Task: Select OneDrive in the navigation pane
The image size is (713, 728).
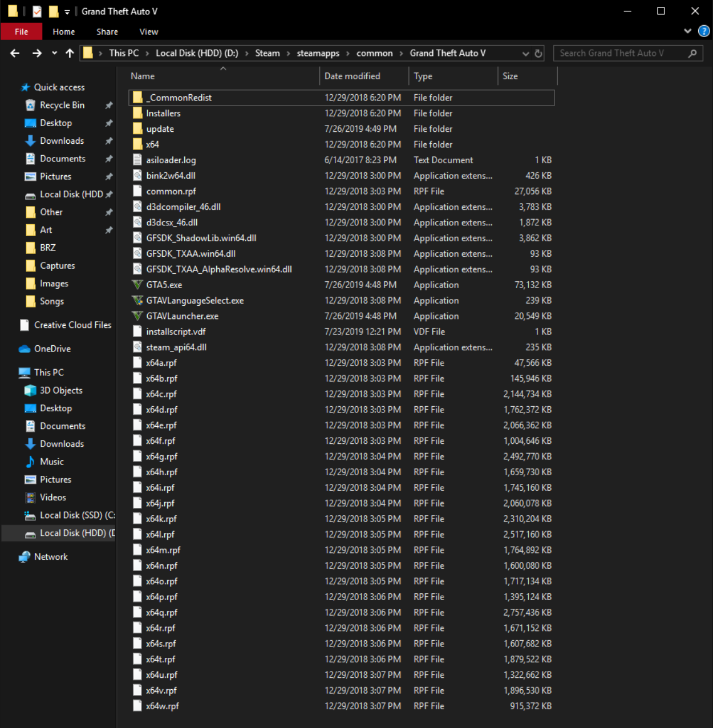Action: click(x=51, y=349)
